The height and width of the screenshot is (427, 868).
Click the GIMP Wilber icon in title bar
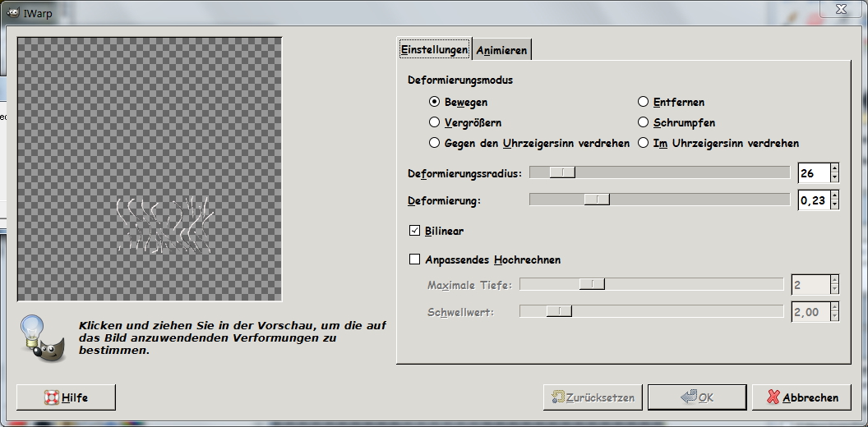[13, 12]
